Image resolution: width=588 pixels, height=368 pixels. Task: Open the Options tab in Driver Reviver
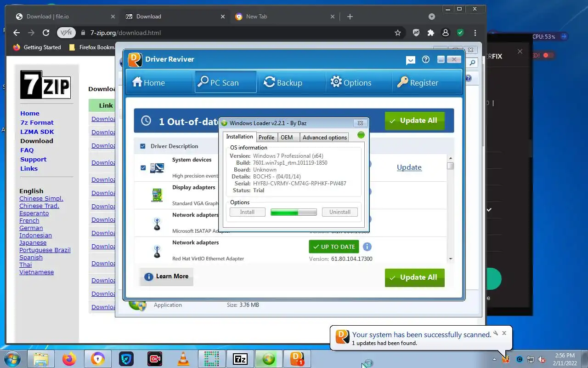pyautogui.click(x=351, y=82)
